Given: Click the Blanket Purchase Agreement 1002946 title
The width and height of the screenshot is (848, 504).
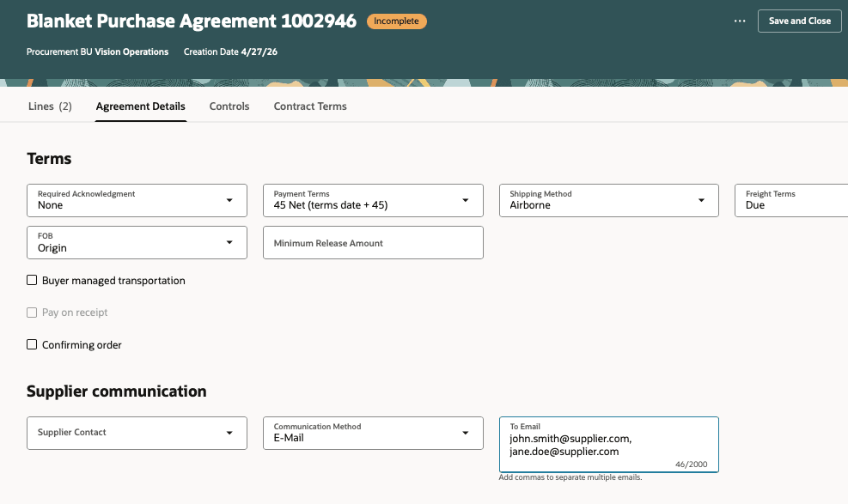Looking at the screenshot, I should pyautogui.click(x=192, y=21).
